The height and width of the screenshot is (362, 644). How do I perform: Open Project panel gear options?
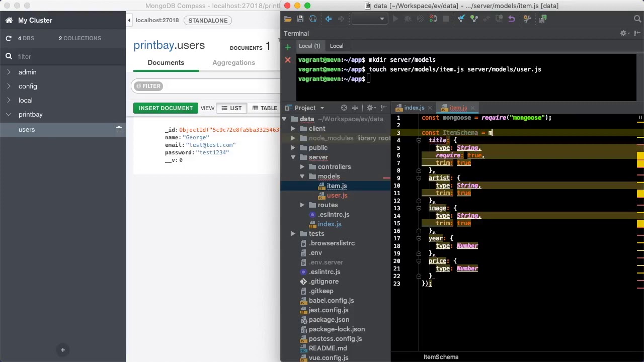[371, 108]
